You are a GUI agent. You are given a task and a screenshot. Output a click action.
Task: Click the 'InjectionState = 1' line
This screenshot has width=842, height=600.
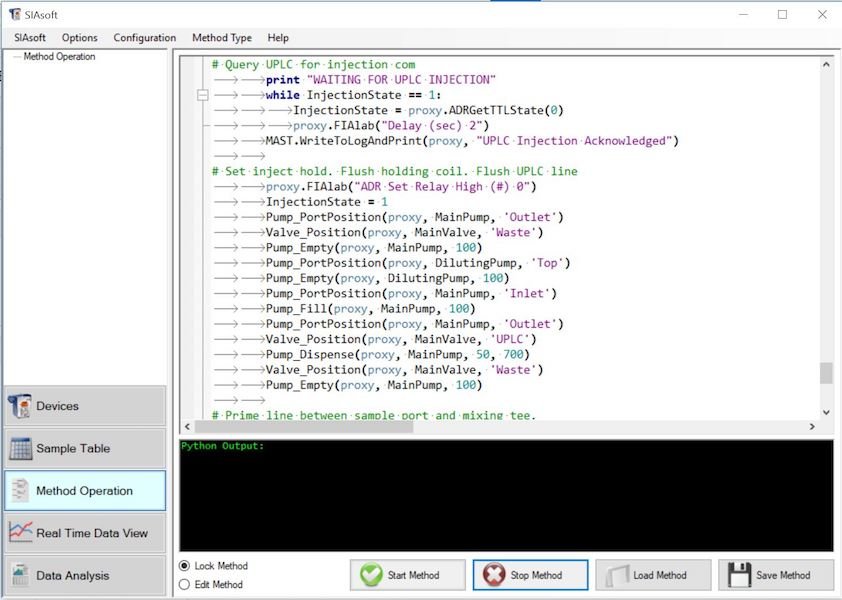tap(326, 202)
